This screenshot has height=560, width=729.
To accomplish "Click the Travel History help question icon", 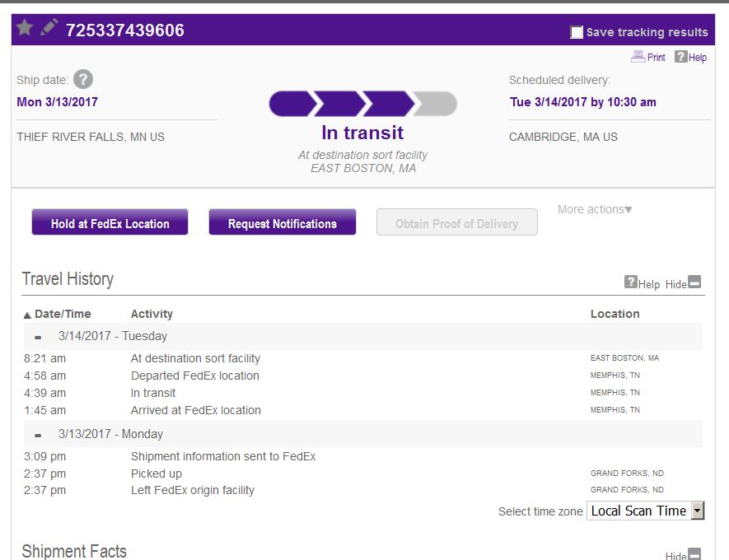I will [630, 282].
